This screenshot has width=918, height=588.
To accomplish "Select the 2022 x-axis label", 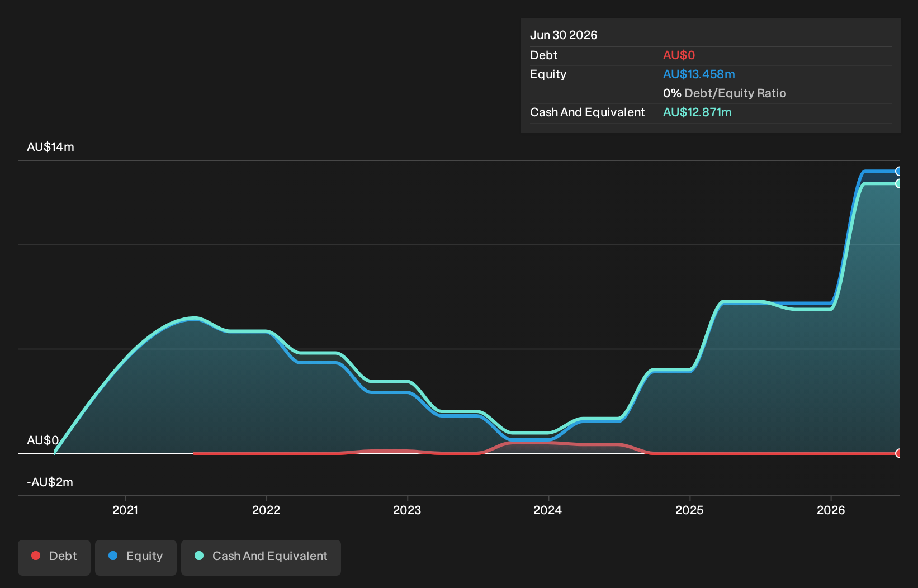I will (x=266, y=510).
